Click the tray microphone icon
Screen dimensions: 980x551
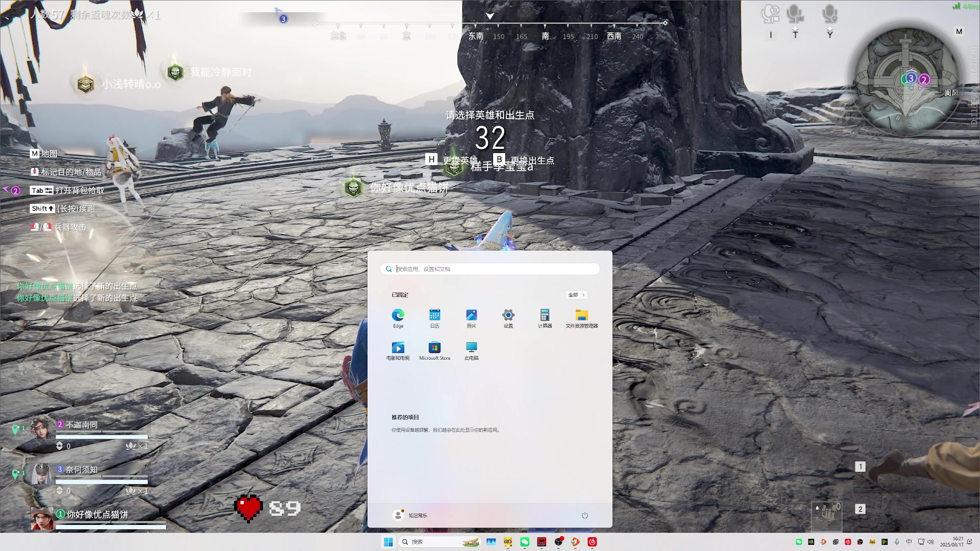(897, 542)
